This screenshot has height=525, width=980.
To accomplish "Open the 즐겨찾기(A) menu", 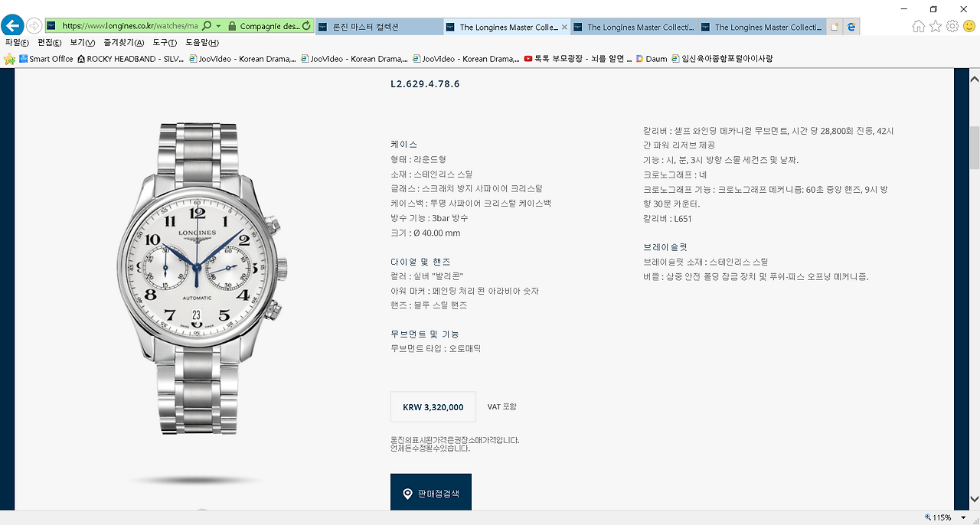I will [123, 43].
